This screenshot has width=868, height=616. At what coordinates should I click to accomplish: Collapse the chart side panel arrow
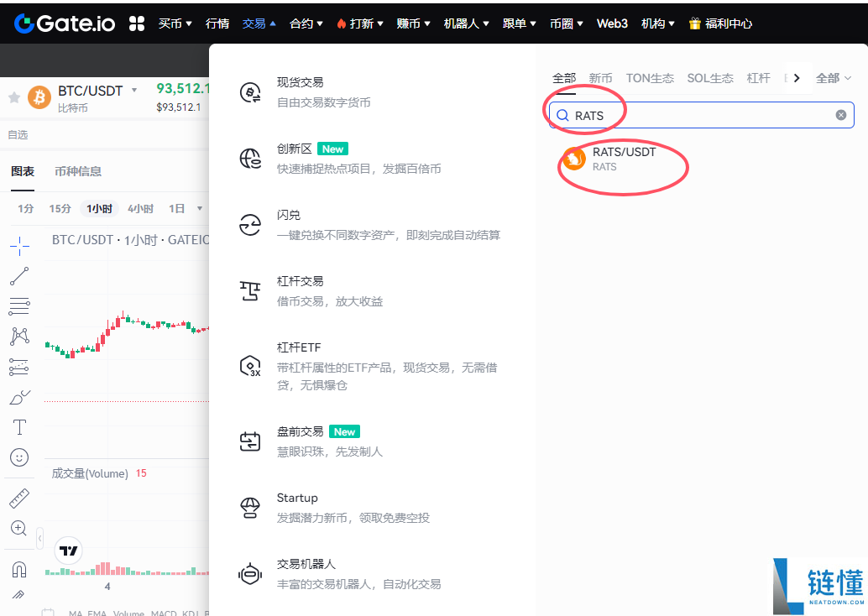pyautogui.click(x=39, y=538)
